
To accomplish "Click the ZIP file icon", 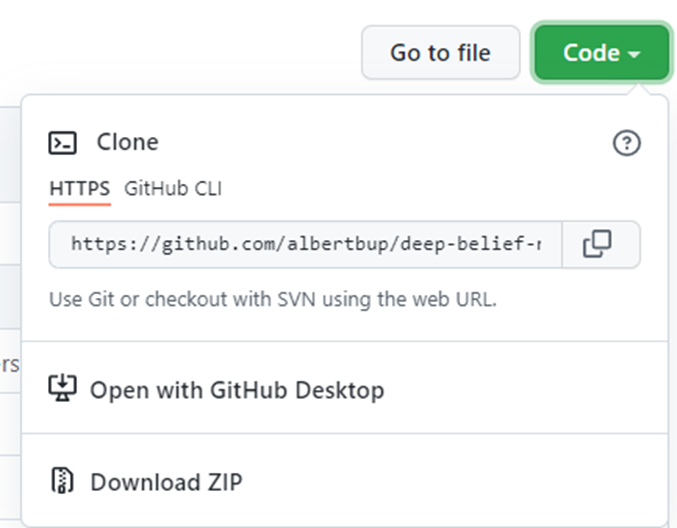I will coord(62,482).
